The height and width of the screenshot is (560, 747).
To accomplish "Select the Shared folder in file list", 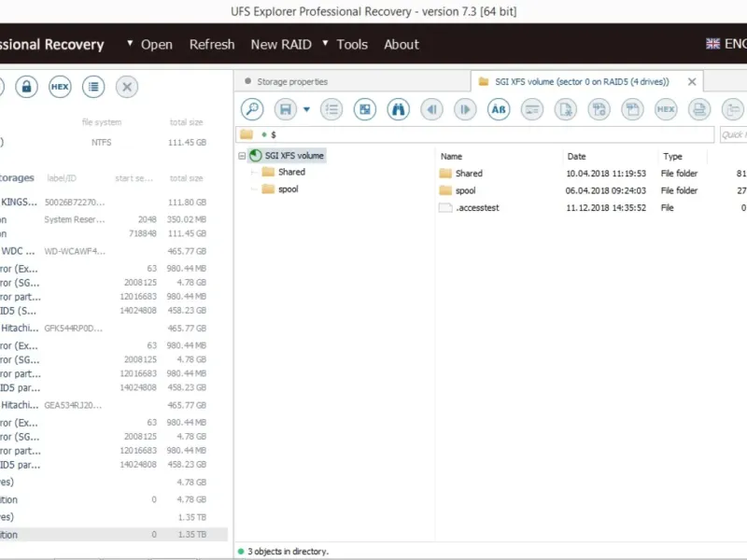I will point(469,174).
